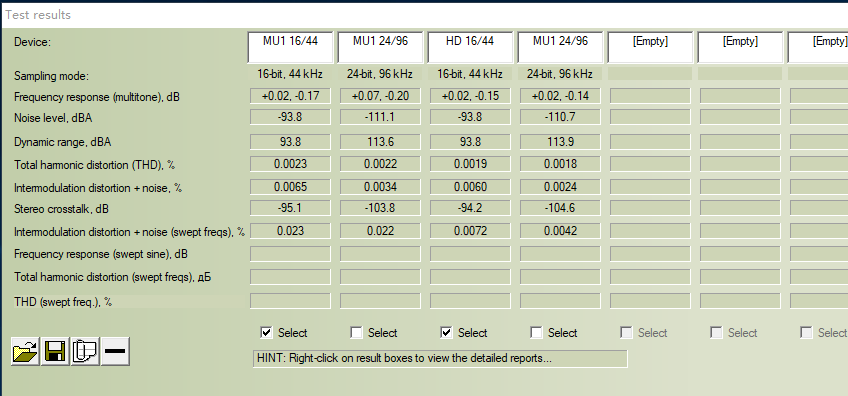The height and width of the screenshot is (396, 848).
Task: Click swept freqs IMD value 0.0072
Action: pyautogui.click(x=470, y=231)
